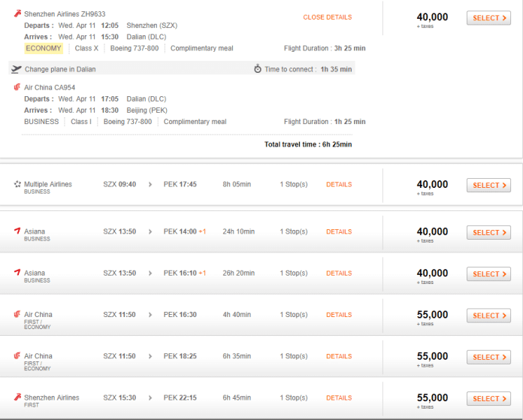Click the Multiple Airlines star icon

(17, 184)
